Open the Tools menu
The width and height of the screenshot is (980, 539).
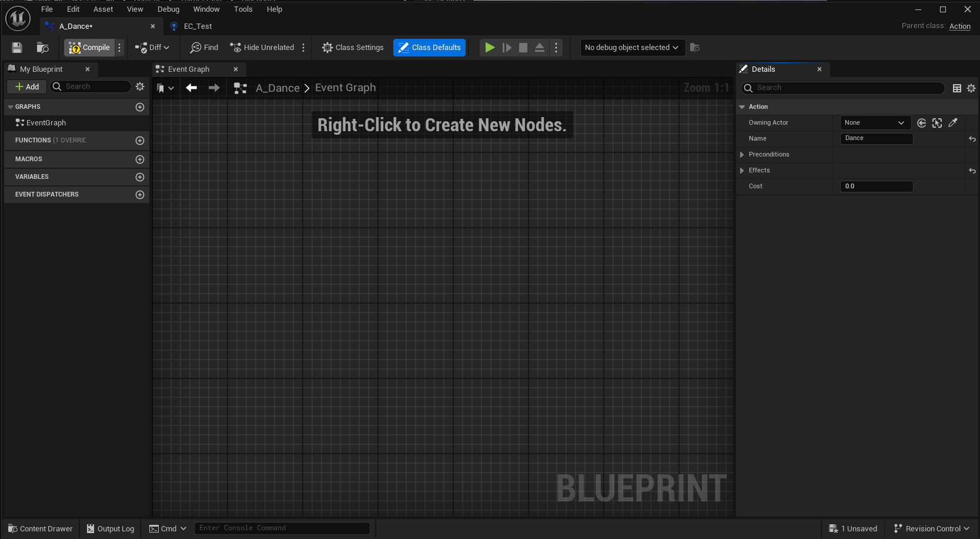coord(243,9)
